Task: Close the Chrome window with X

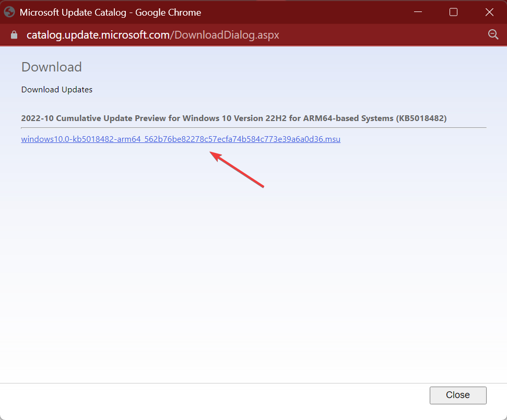Action: (489, 12)
